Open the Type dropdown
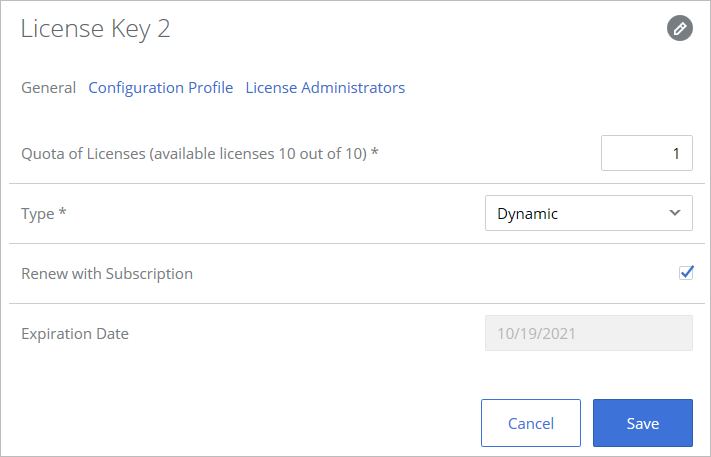 coord(588,213)
